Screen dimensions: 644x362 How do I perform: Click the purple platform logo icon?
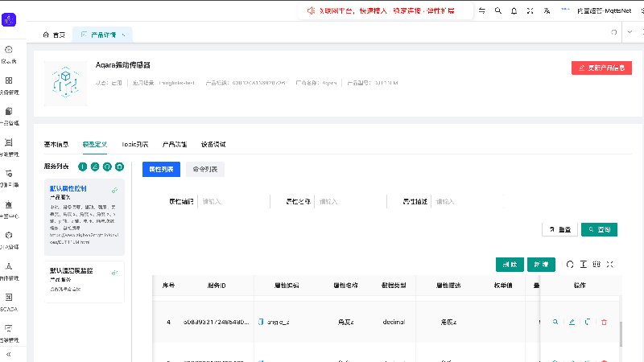(9, 19)
